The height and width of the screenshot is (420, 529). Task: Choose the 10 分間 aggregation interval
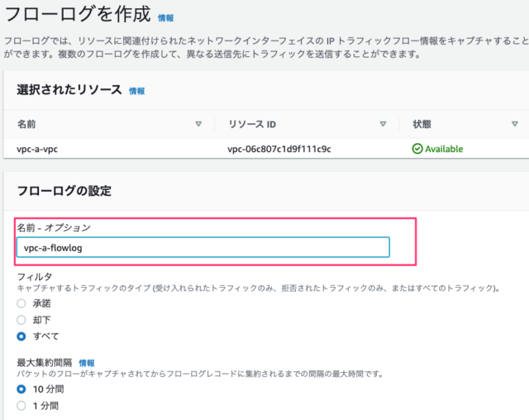pyautogui.click(x=21, y=389)
